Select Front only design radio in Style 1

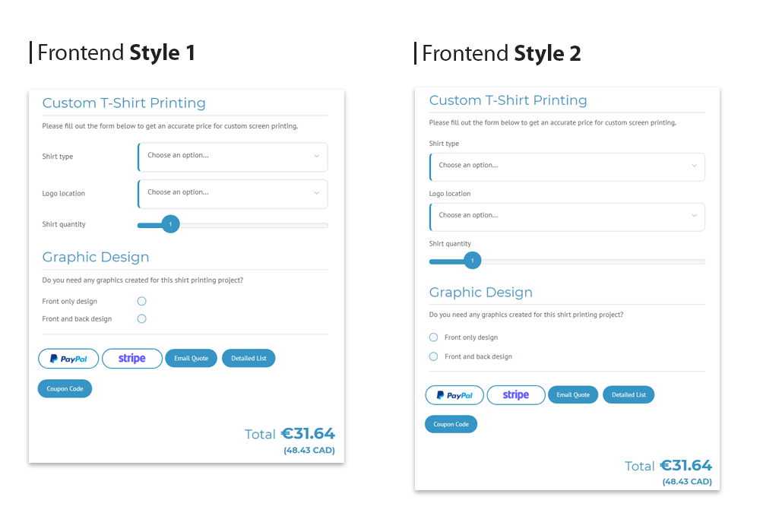point(141,302)
